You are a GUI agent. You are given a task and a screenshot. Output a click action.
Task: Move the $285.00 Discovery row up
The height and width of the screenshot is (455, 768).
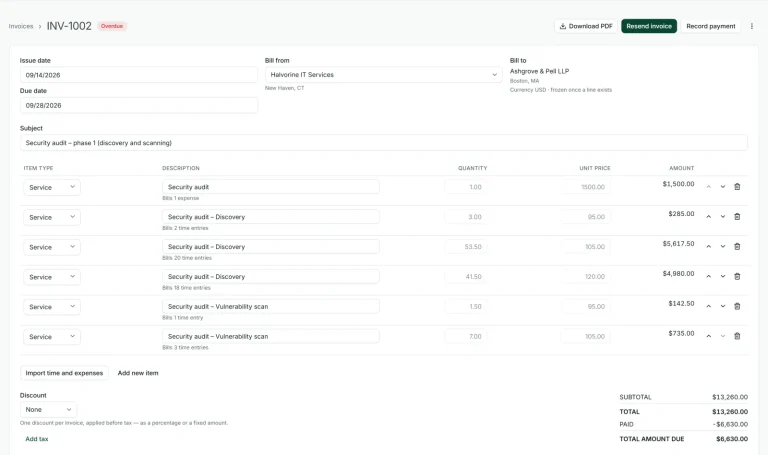pyautogui.click(x=709, y=216)
